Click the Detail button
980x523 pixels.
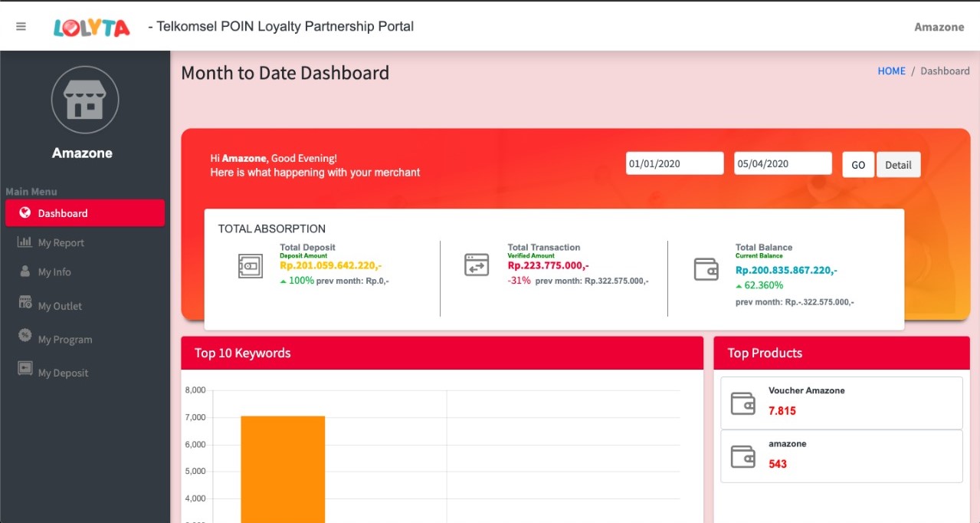(x=898, y=165)
